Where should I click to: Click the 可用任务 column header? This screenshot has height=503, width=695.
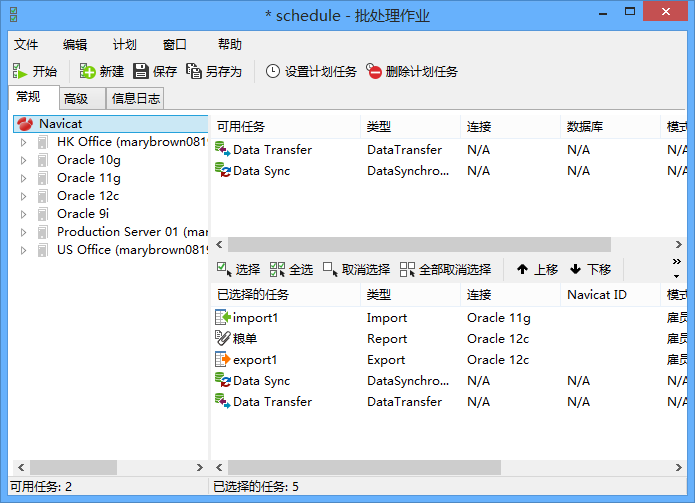pyautogui.click(x=286, y=127)
